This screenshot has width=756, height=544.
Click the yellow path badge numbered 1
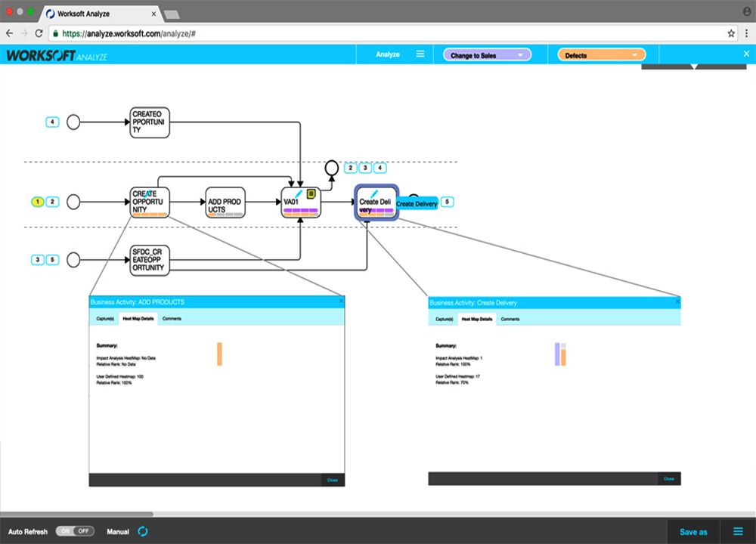click(x=37, y=202)
